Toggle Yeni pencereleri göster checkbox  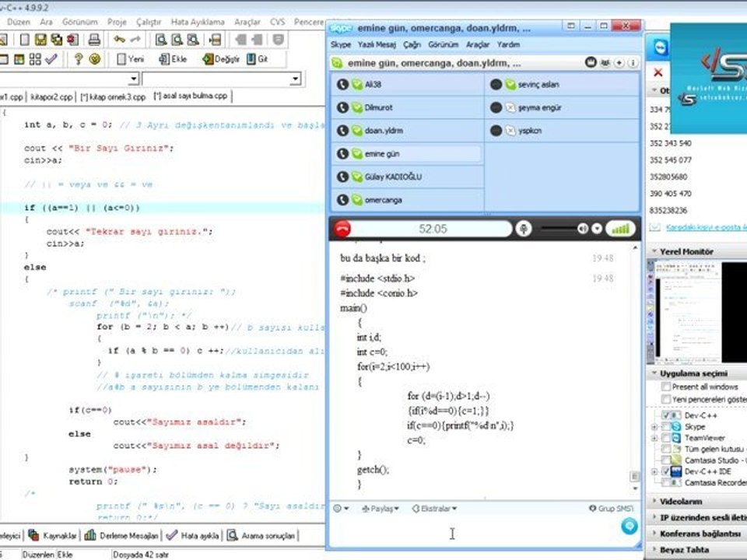click(666, 399)
